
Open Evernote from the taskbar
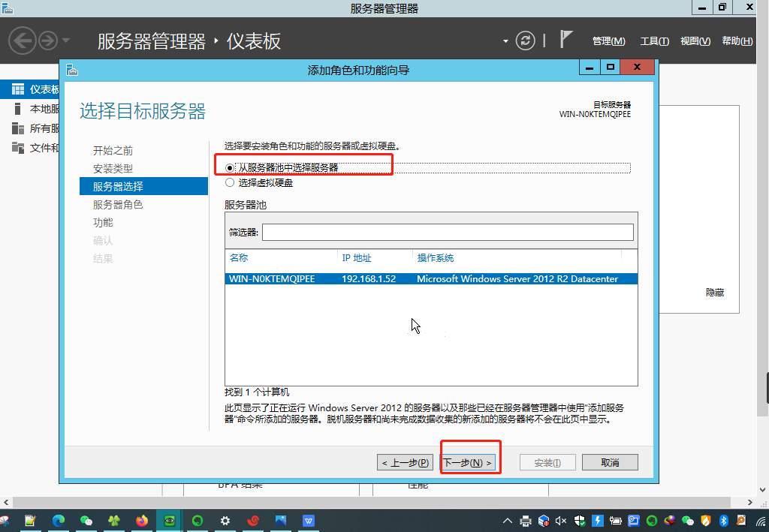198,521
